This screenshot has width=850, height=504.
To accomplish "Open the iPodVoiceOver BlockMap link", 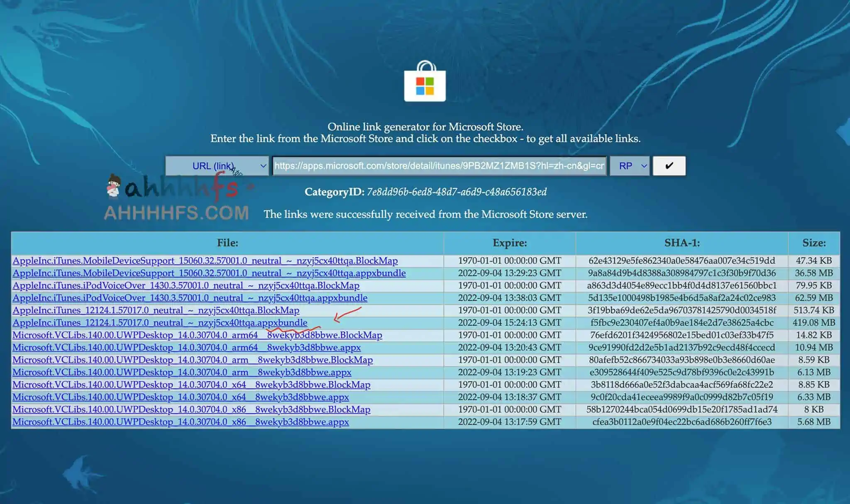I will point(186,285).
